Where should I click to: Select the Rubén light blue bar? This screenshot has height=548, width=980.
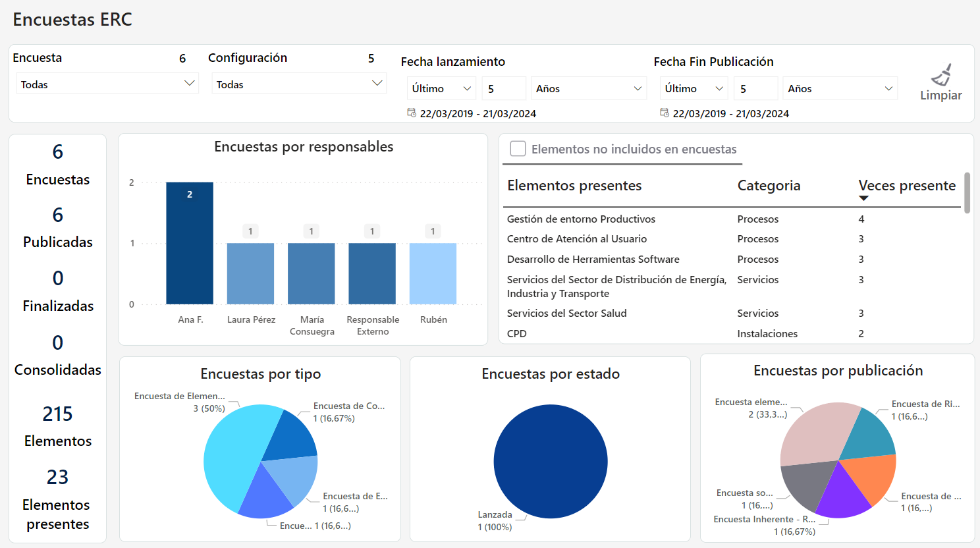(x=433, y=273)
